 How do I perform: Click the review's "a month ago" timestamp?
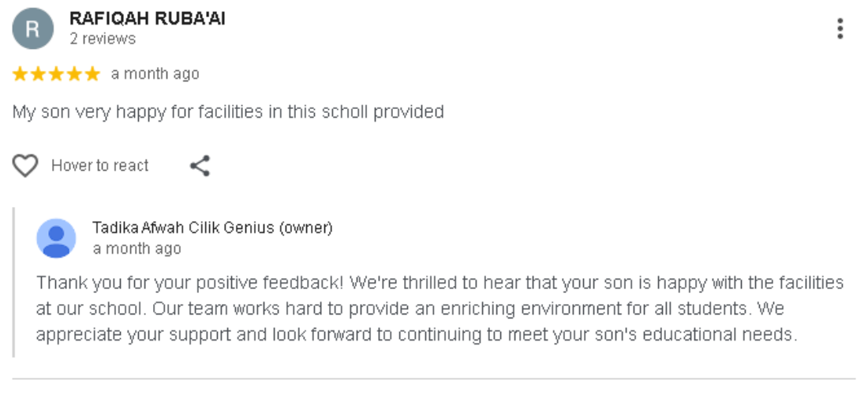coord(155,74)
